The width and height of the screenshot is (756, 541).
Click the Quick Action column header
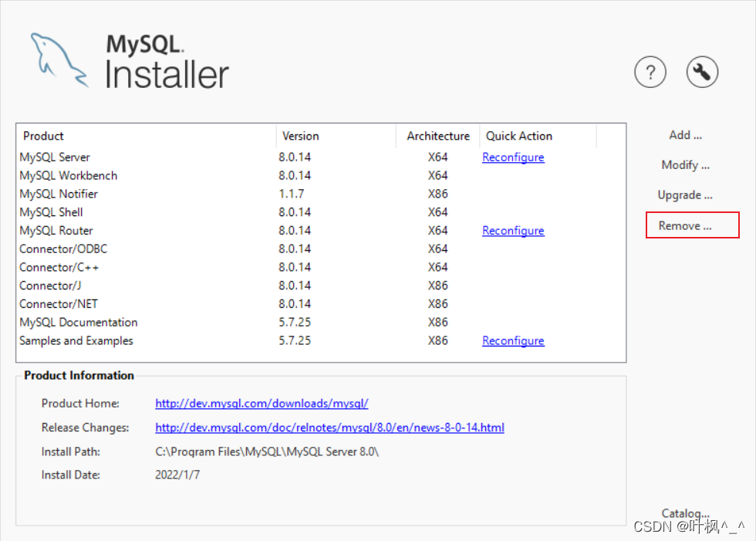[538, 136]
